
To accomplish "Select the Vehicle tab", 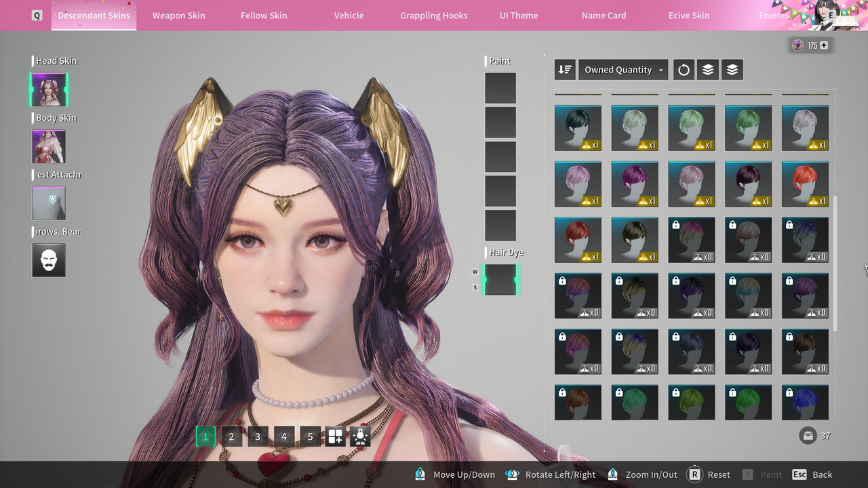I will pos(349,16).
